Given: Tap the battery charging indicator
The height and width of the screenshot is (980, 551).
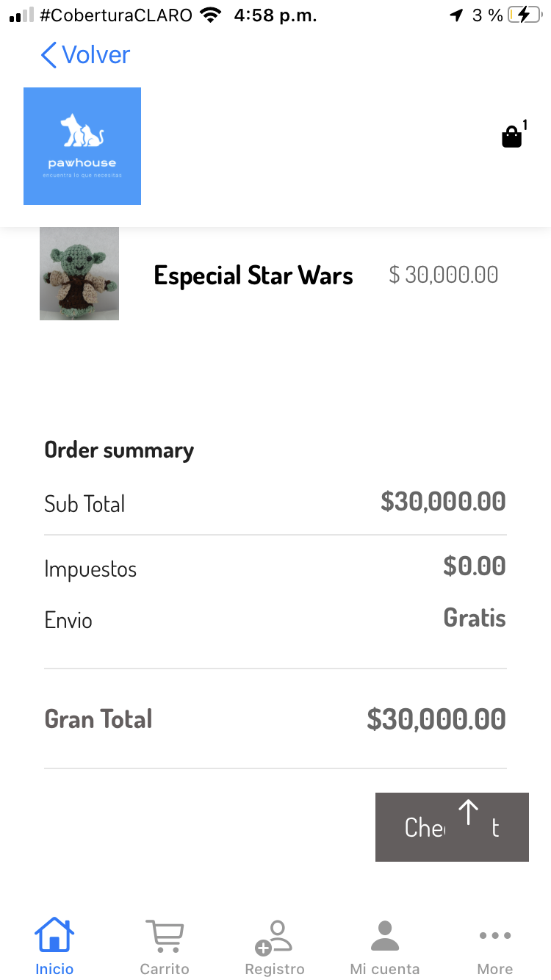Looking at the screenshot, I should coord(524,15).
